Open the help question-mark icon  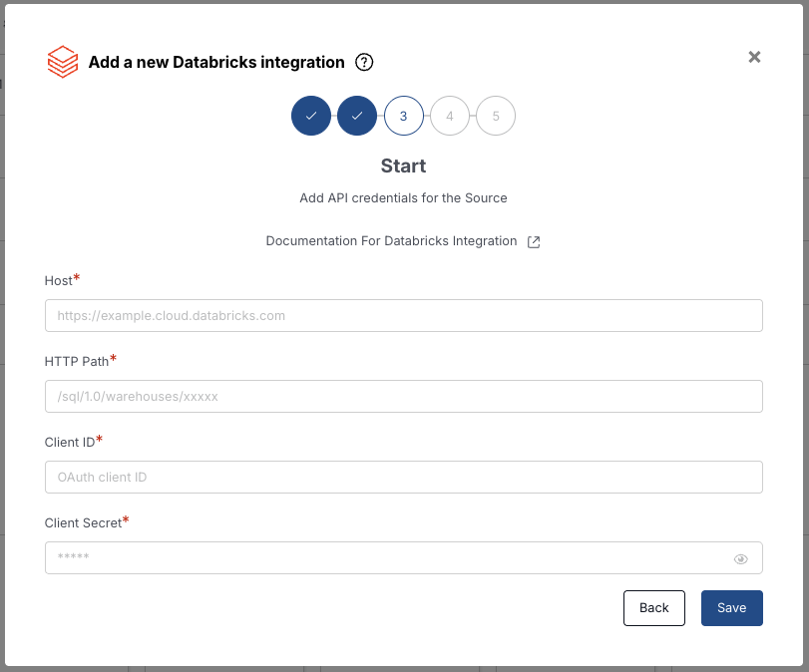pos(364,63)
